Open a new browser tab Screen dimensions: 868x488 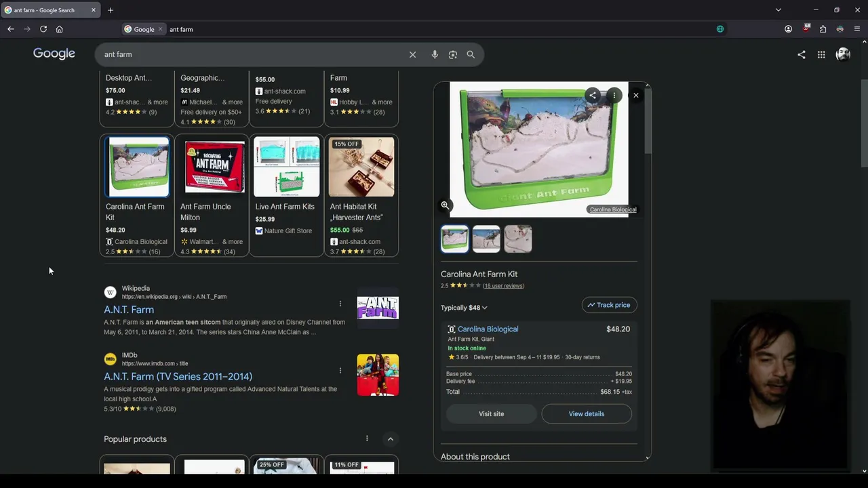[x=111, y=10]
